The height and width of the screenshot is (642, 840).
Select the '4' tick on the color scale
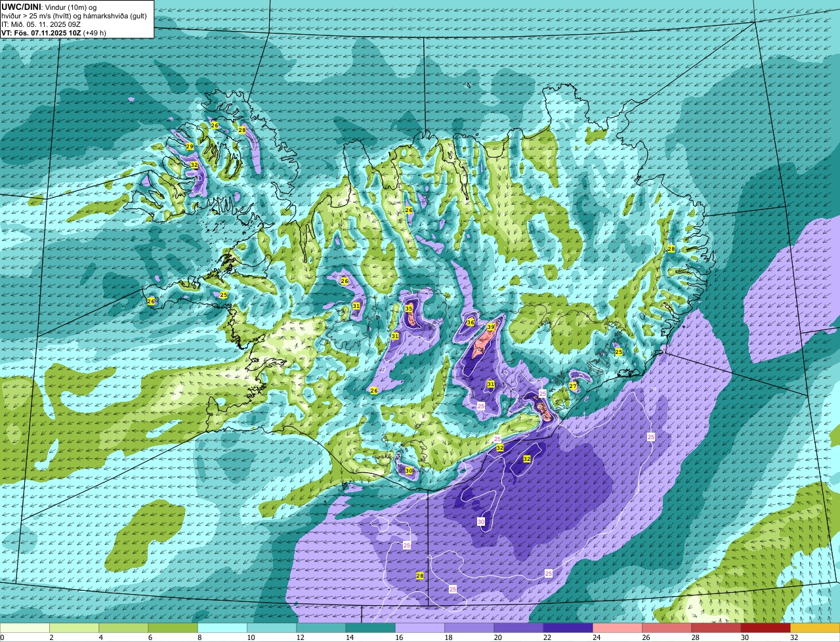point(100,637)
